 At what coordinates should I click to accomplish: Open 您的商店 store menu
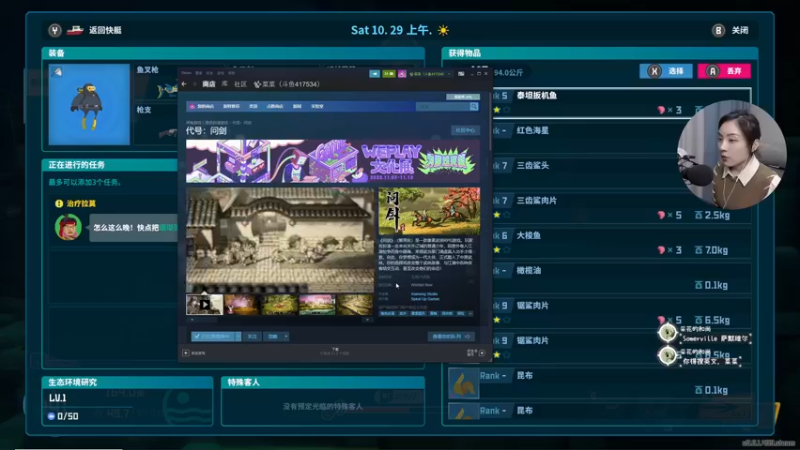[205, 107]
